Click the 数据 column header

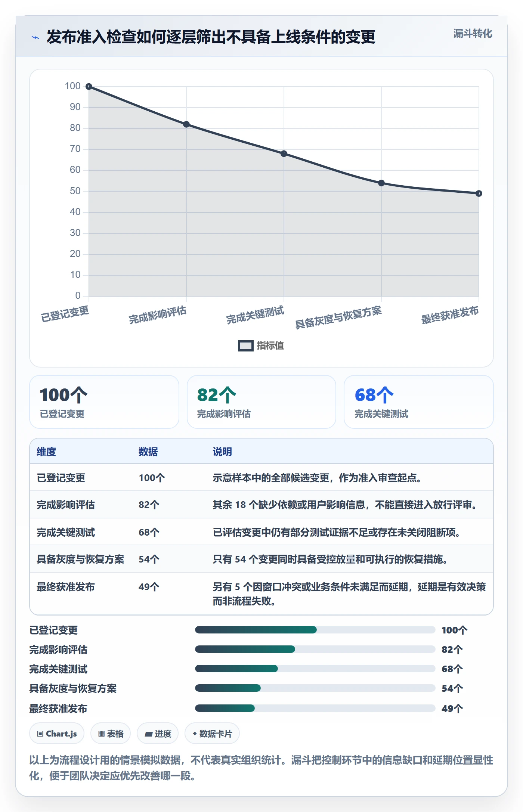[148, 452]
